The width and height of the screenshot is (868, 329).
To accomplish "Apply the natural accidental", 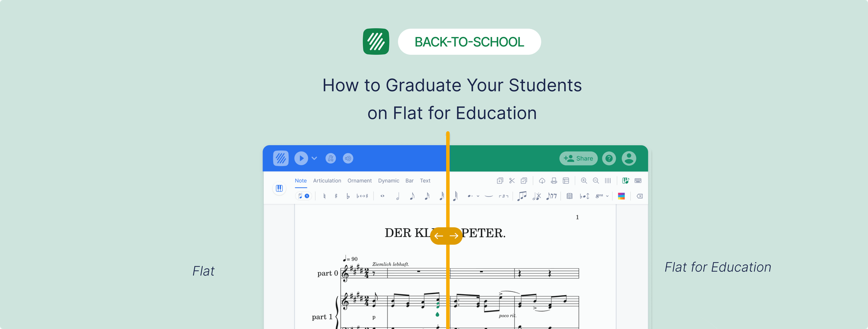I will tap(324, 196).
